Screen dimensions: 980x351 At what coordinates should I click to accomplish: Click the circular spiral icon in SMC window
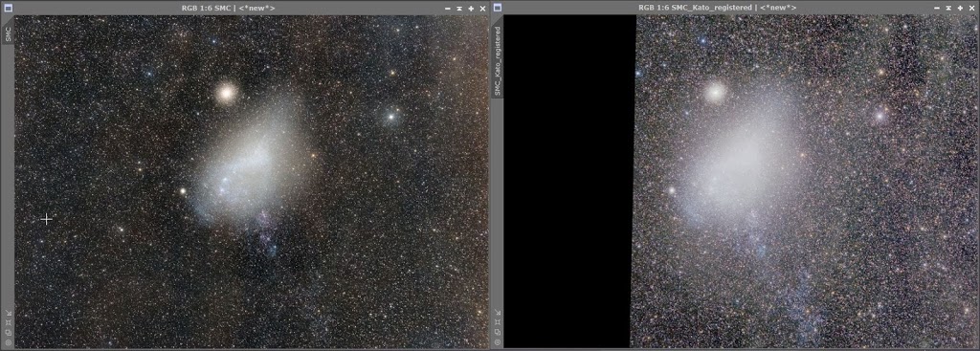pyautogui.click(x=8, y=342)
